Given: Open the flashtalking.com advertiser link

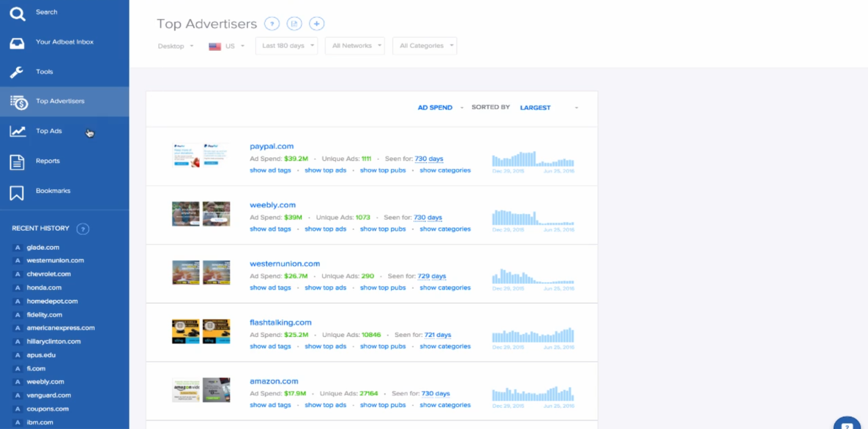Looking at the screenshot, I should click(x=280, y=322).
